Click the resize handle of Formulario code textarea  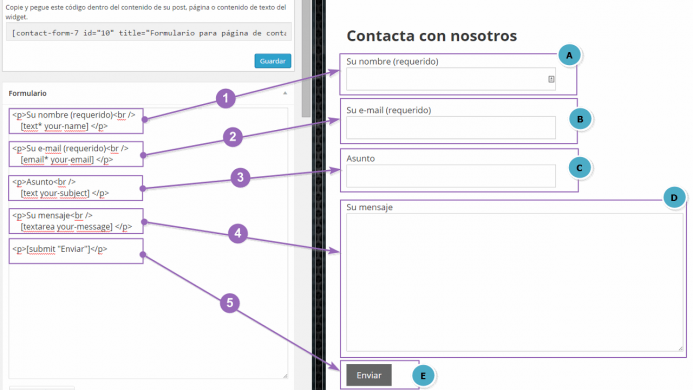tap(285, 375)
